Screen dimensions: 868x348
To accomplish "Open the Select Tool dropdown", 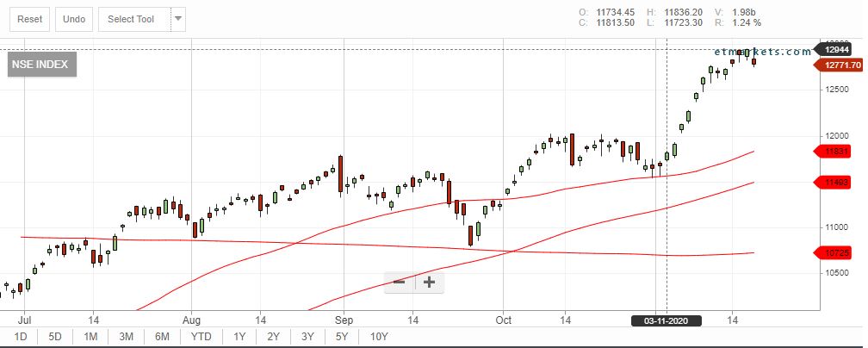I will (x=132, y=19).
